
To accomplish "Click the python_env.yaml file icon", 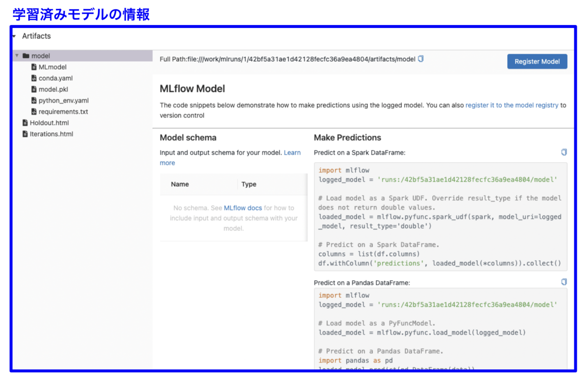I will [34, 101].
